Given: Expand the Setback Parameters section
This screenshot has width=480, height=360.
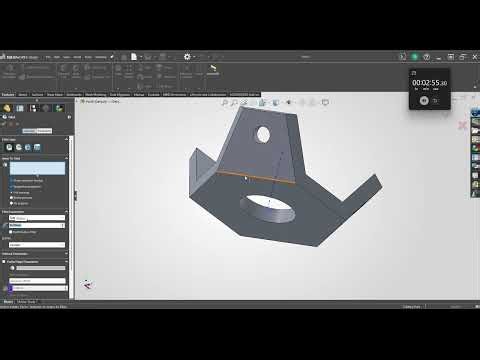Looking at the screenshot, I should pos(66,254).
